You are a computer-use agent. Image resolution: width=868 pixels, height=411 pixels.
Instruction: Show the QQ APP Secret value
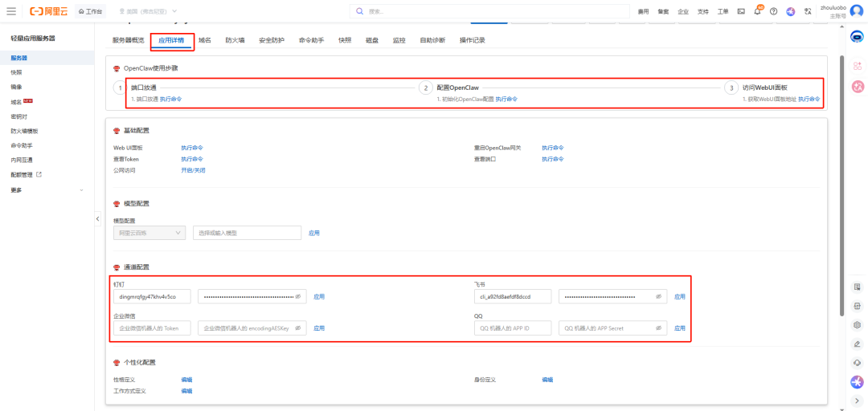659,328
